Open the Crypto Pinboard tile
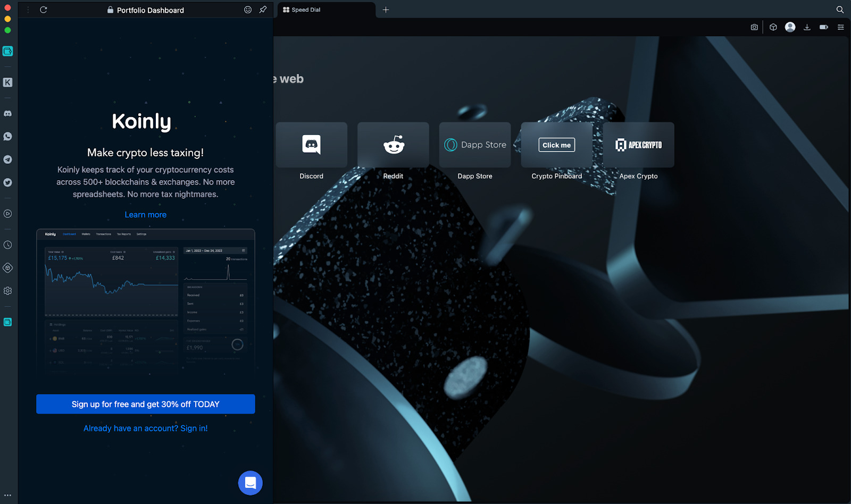The width and height of the screenshot is (851, 504). click(x=557, y=145)
